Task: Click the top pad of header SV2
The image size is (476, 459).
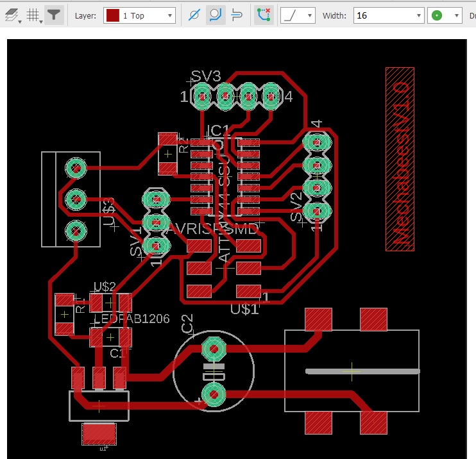Action: [317, 142]
